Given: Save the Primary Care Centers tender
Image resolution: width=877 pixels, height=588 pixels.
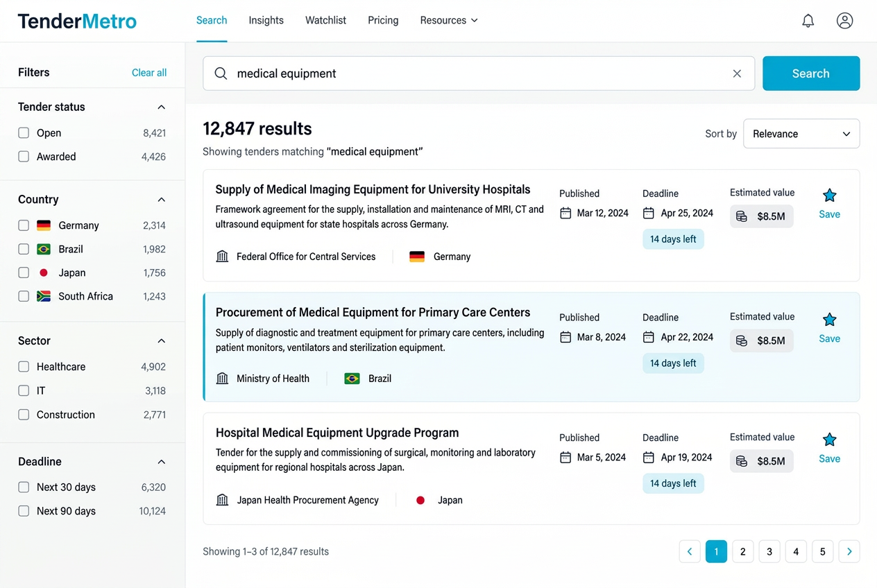Looking at the screenshot, I should point(829,338).
